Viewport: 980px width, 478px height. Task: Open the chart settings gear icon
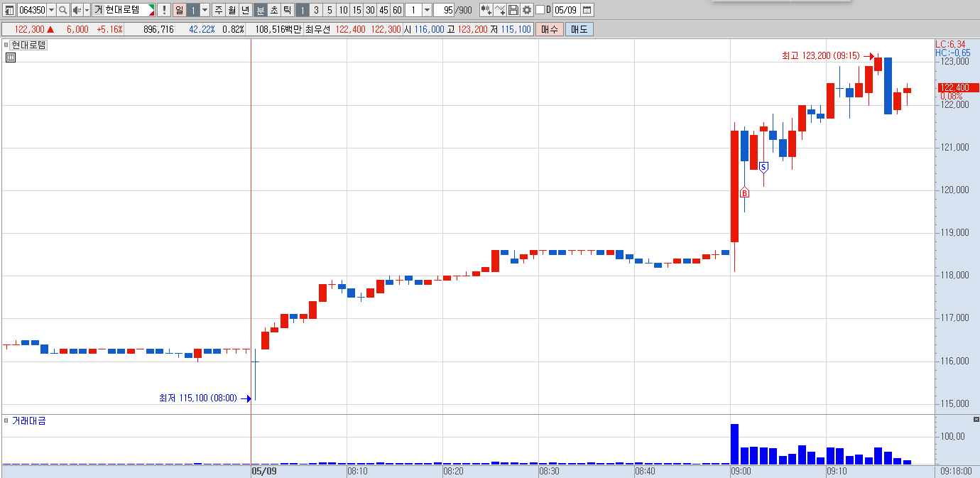[527, 10]
